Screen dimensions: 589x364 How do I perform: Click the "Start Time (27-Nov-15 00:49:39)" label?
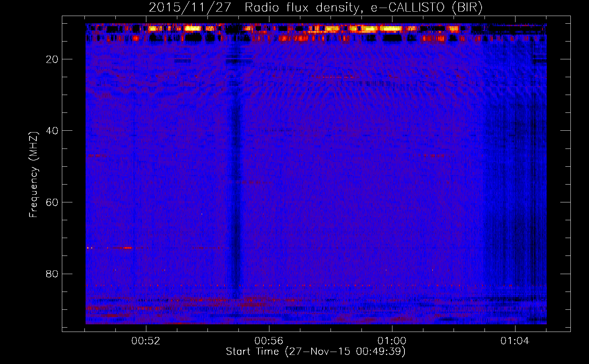point(316,352)
